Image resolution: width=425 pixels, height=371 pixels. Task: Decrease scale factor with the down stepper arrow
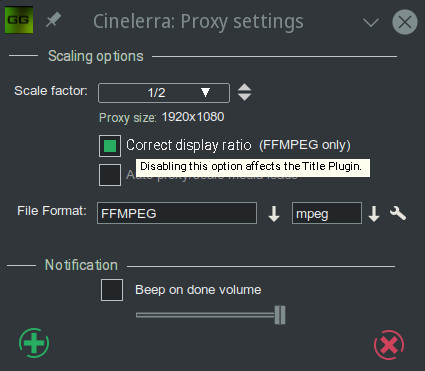click(245, 97)
